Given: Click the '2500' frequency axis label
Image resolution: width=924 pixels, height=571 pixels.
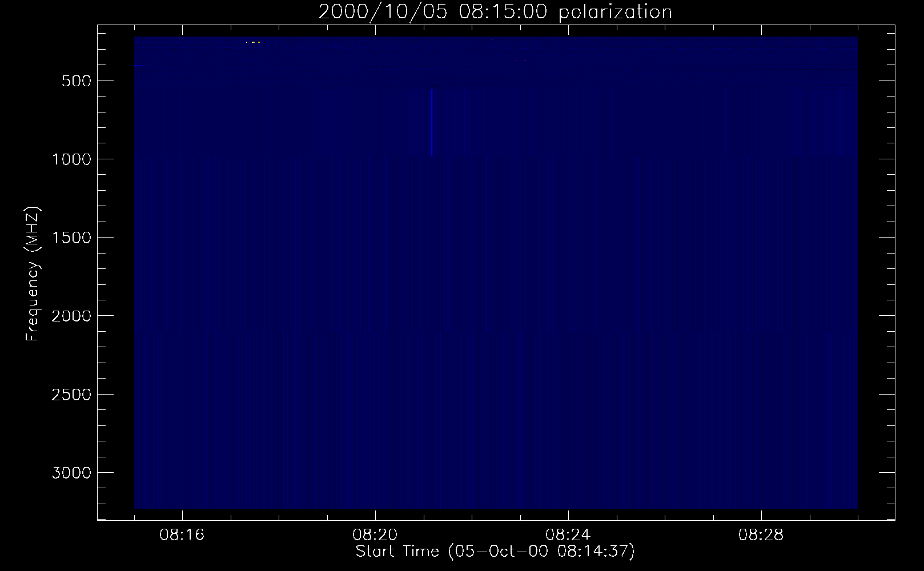Looking at the screenshot, I should (71, 395).
